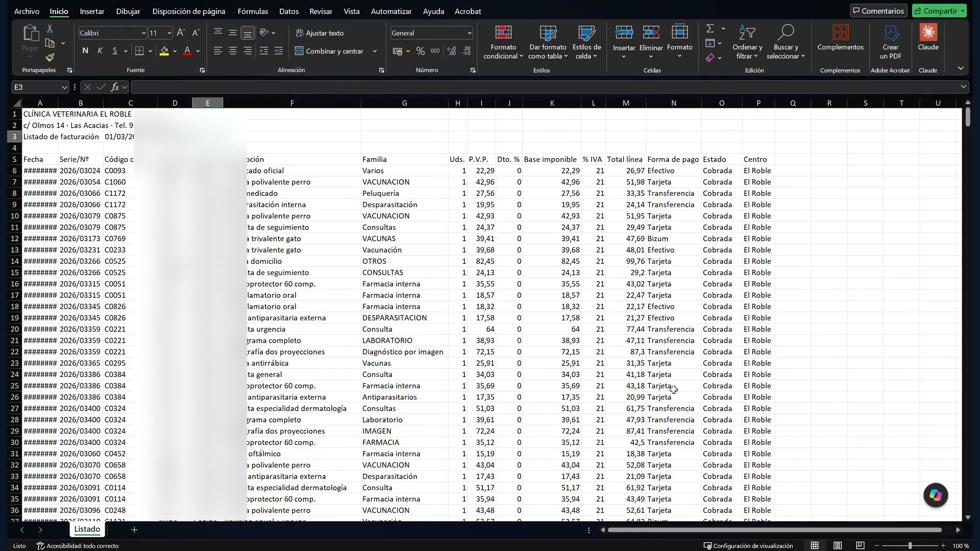
Task: Increase font size with the larger A icon
Action: (x=181, y=33)
